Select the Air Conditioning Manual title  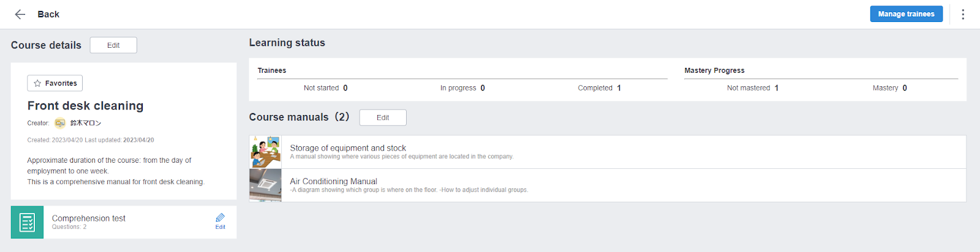click(333, 181)
